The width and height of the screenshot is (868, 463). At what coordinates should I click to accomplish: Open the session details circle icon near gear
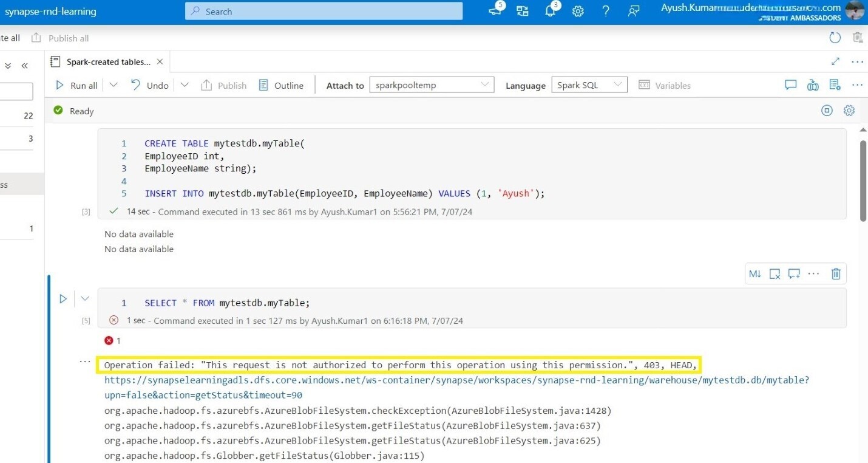827,111
